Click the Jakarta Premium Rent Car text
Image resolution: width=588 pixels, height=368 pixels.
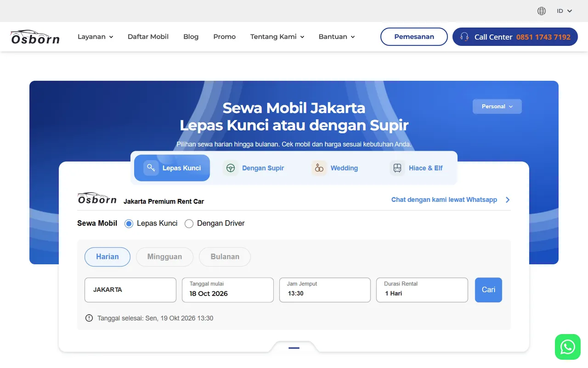point(164,201)
